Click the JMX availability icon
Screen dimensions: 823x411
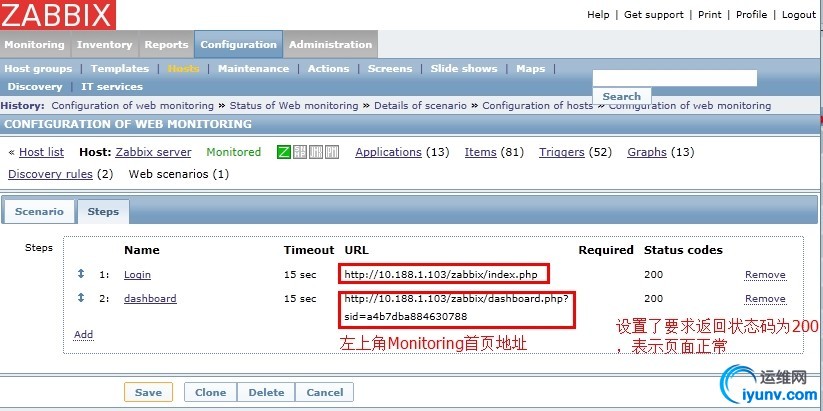315,152
